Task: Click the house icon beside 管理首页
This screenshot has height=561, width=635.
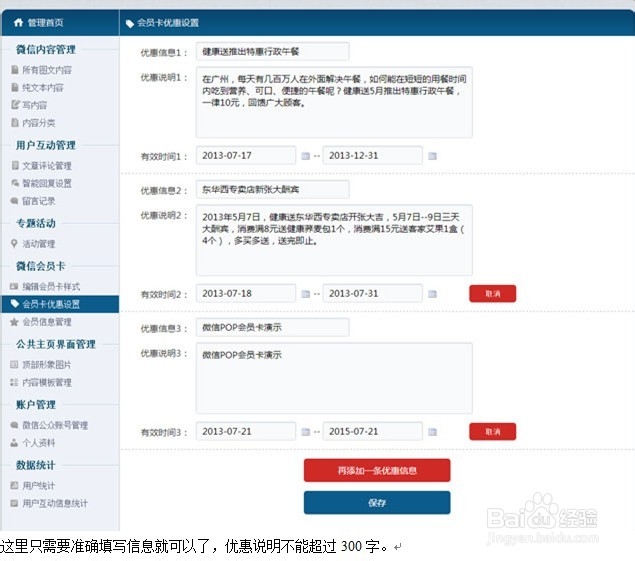Action: pyautogui.click(x=18, y=22)
